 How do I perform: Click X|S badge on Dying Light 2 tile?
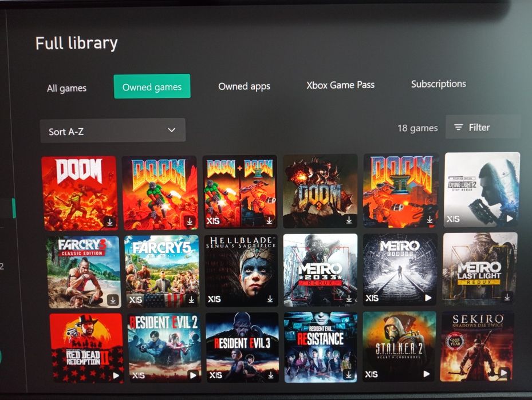click(453, 219)
